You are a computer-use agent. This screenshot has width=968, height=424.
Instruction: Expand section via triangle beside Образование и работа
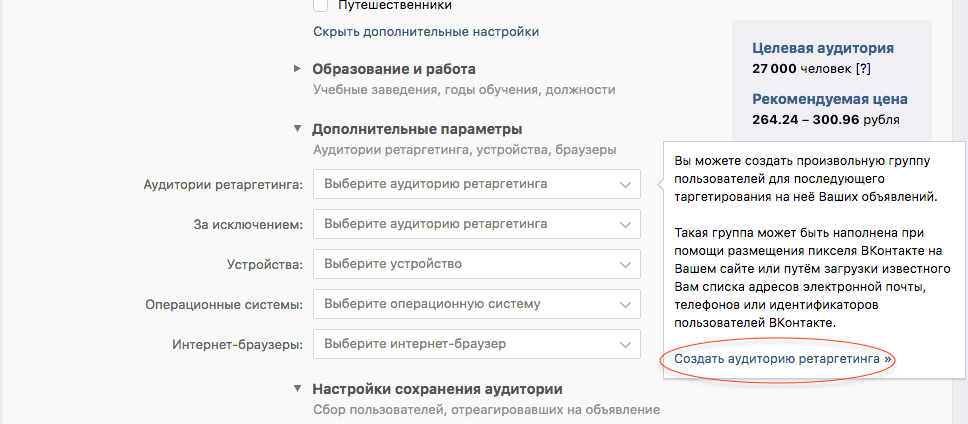tap(297, 69)
